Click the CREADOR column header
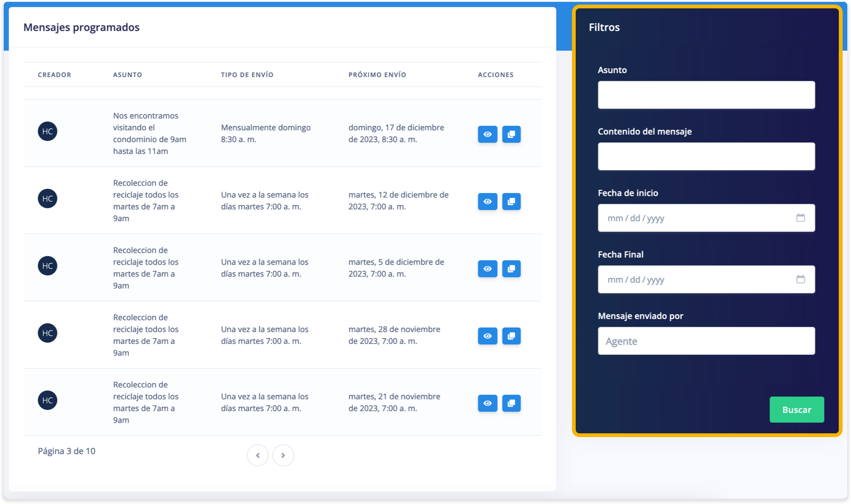This screenshot has width=851, height=504. [54, 75]
